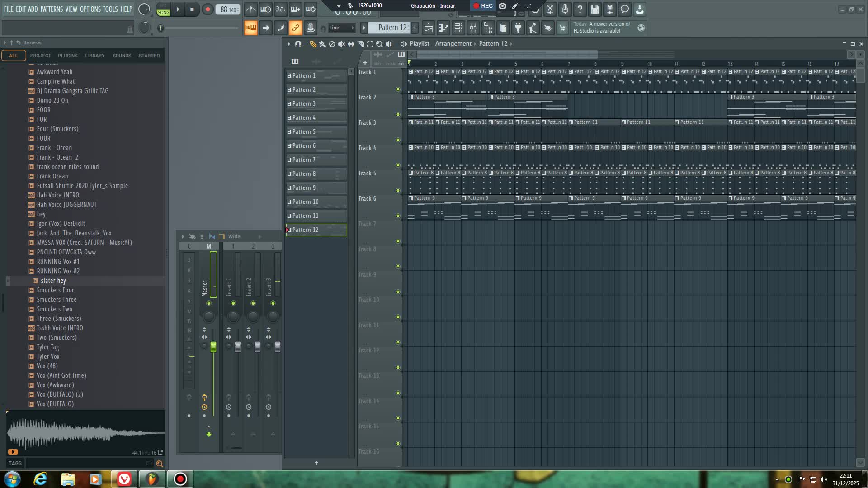868x488 pixels.
Task: Click the Playback preview speaker icon in playlist
Action: (x=389, y=44)
